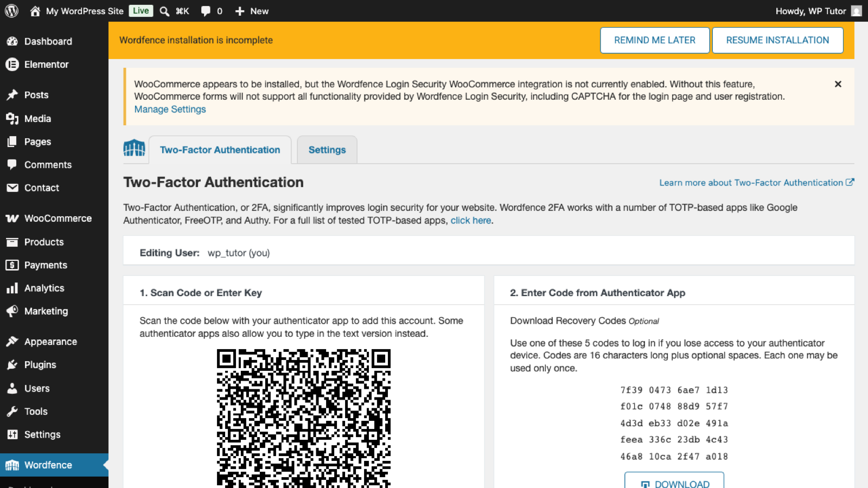
Task: Open the search magnifier in admin bar
Action: tap(164, 11)
